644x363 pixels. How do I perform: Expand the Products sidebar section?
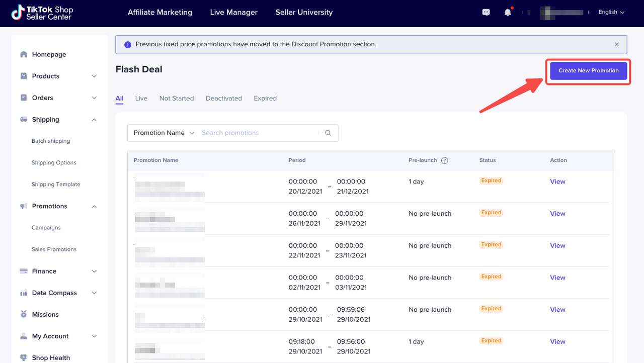(94, 76)
